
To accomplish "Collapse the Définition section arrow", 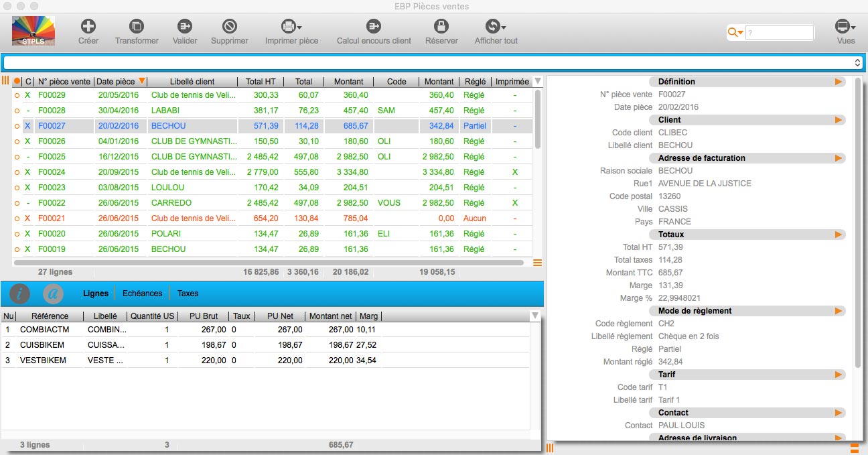I will [838, 82].
